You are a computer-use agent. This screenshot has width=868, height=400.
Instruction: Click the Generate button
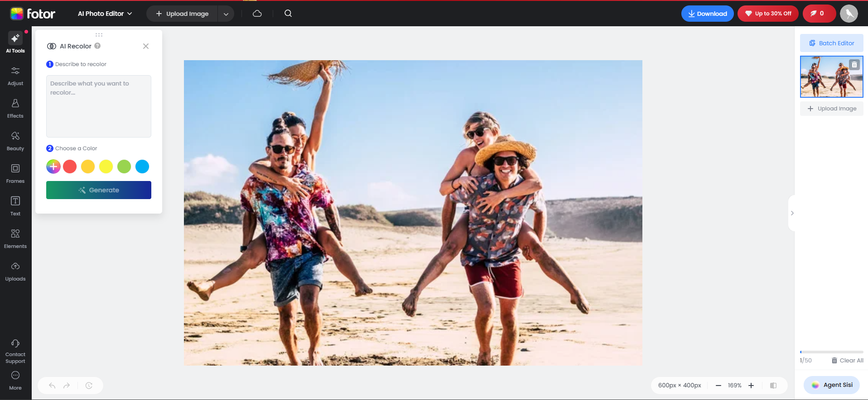99,190
